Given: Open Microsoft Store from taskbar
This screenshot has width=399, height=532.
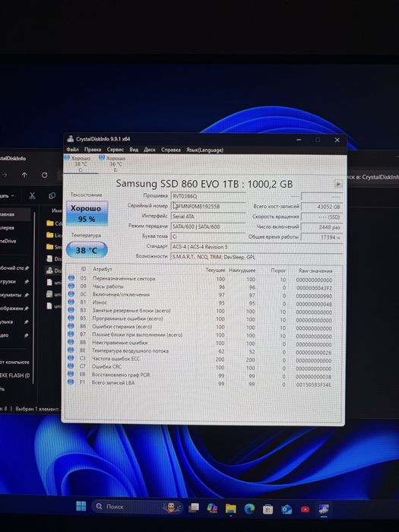Looking at the screenshot, I should click(x=268, y=509).
